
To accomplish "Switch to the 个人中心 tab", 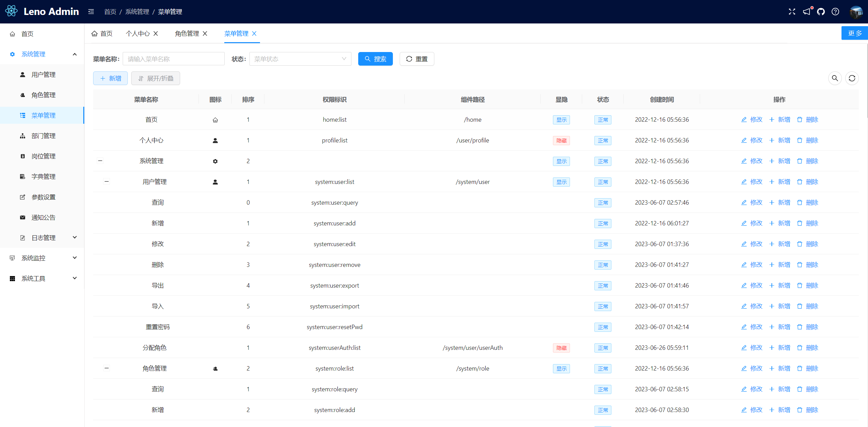I will (x=138, y=34).
